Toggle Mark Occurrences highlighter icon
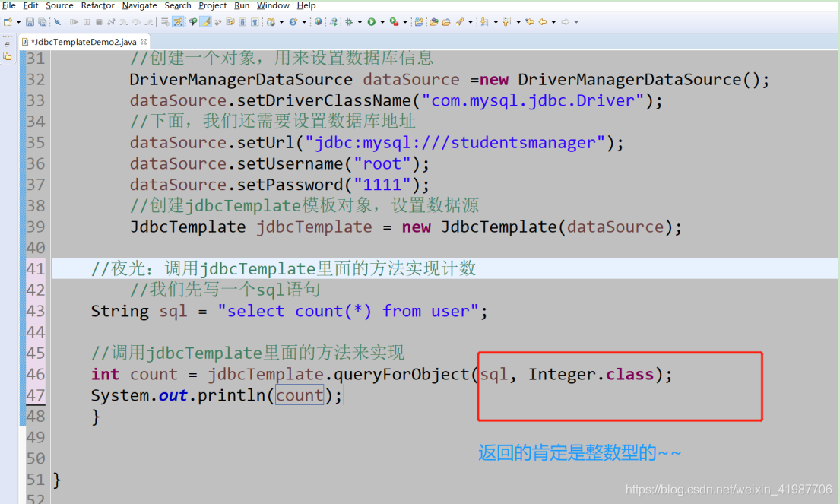 pyautogui.click(x=206, y=22)
